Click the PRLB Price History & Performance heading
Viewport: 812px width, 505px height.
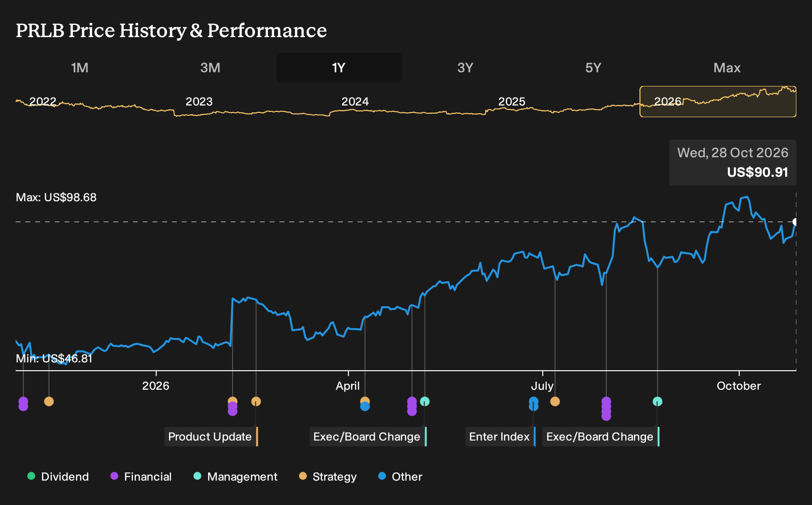(171, 30)
